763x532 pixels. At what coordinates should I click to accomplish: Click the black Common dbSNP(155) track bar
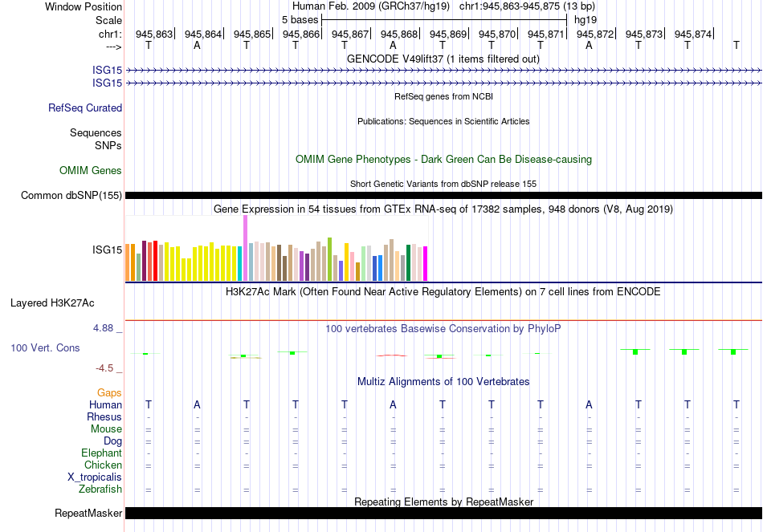[443, 196]
